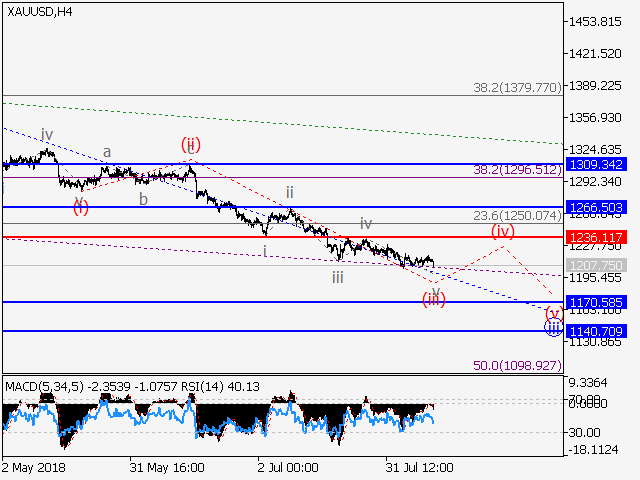This screenshot has height=480, width=640.
Task: Select the blue circled iii wave marker
Action: pyautogui.click(x=553, y=326)
